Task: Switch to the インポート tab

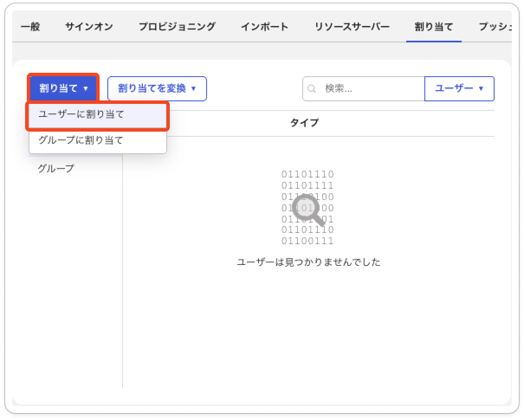Action: (x=265, y=27)
